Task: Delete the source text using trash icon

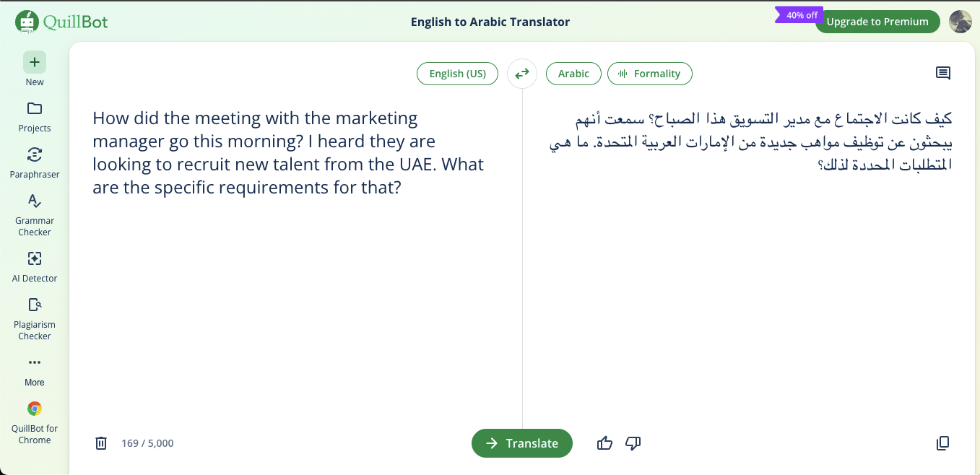Action: tap(100, 443)
